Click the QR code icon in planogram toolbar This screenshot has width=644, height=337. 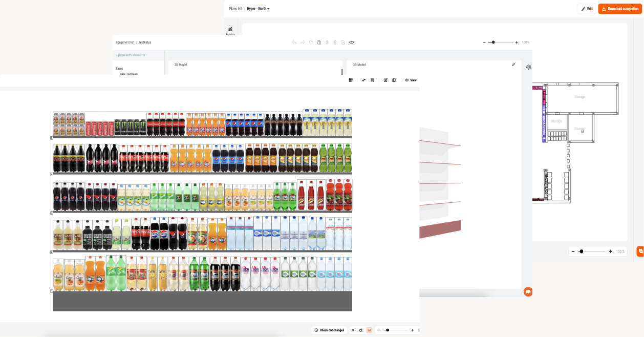point(351,80)
